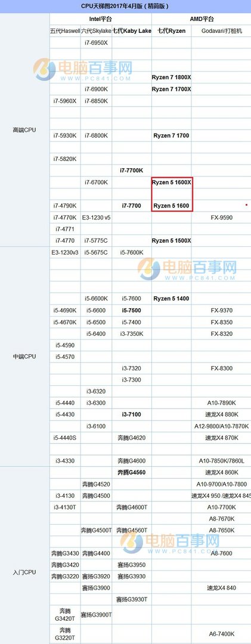Screen dimensions: 251x644
Task: Select the FX-8320 cell
Action: click(222, 333)
